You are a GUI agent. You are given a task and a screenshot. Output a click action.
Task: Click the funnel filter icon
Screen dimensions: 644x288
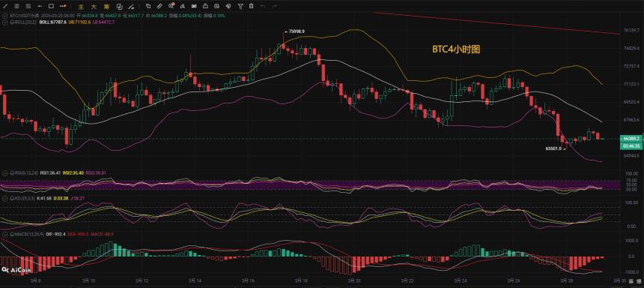(240, 6)
